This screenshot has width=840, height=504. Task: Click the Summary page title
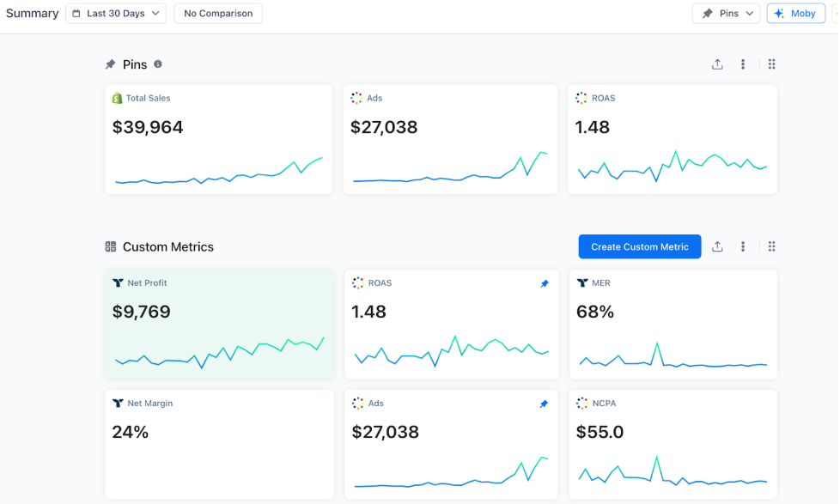33,14
